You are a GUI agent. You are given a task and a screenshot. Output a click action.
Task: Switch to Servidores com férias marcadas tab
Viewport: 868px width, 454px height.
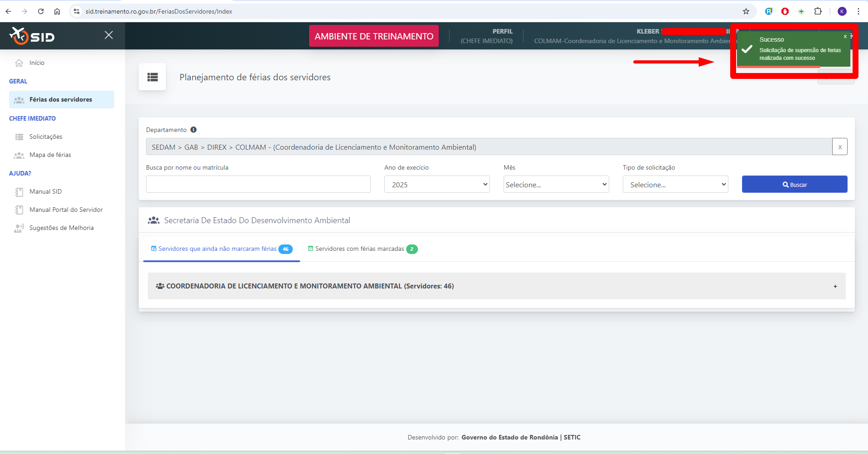363,249
